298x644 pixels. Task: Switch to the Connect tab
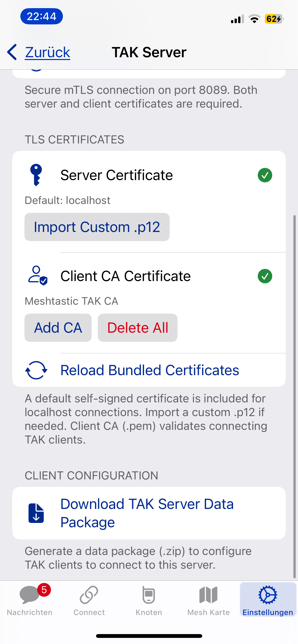coord(89,600)
